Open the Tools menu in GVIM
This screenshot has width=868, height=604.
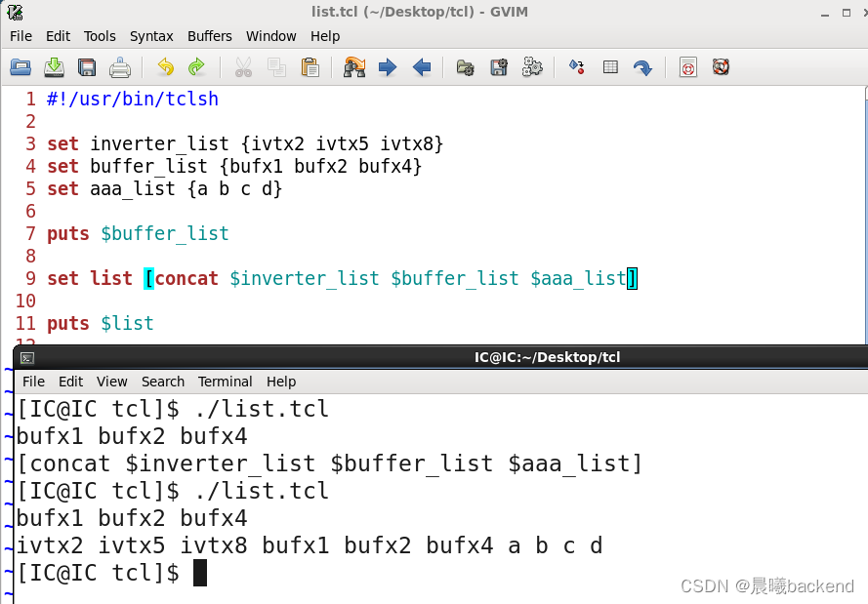point(100,36)
